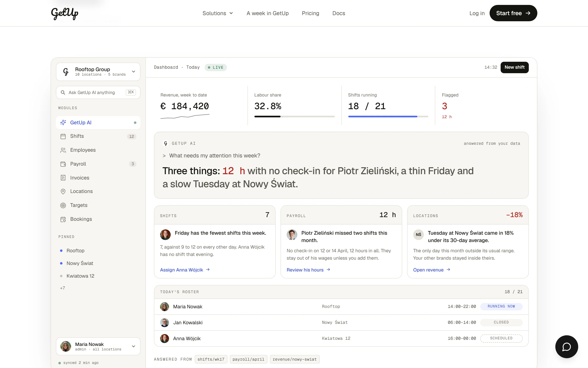The height and width of the screenshot is (368, 588).
Task: Click Maria Nowak's avatar in roster
Action: 165,307
